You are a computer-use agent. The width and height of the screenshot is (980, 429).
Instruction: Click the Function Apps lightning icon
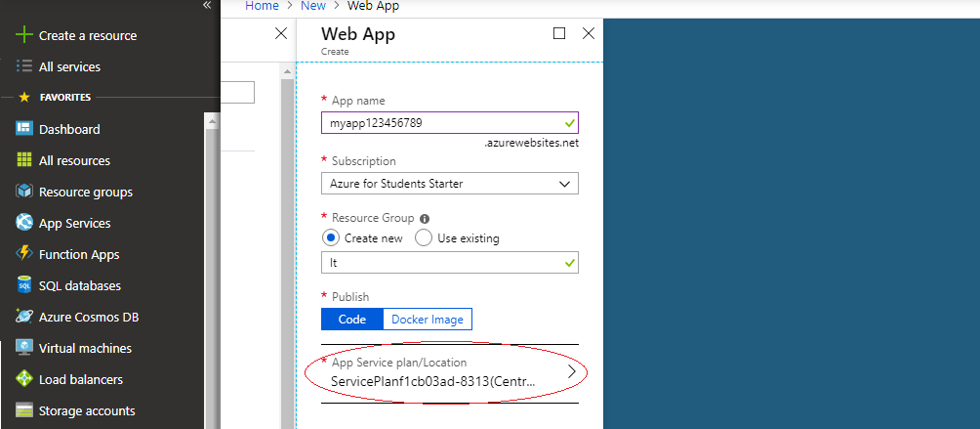pyautogui.click(x=23, y=254)
